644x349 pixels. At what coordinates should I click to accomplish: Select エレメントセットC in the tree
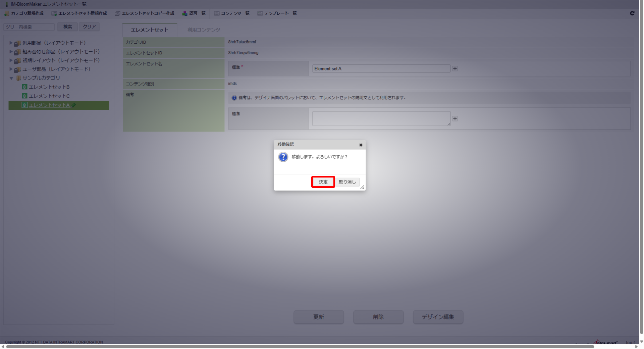(x=49, y=96)
